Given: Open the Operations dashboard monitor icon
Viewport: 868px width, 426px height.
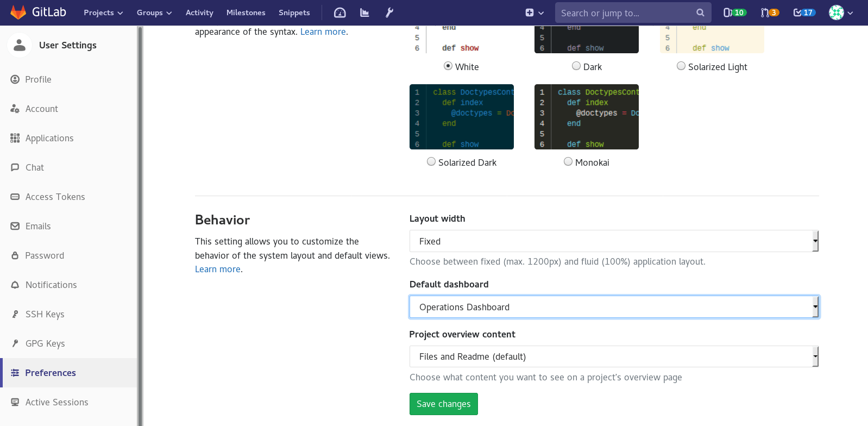Looking at the screenshot, I should pyautogui.click(x=339, y=12).
